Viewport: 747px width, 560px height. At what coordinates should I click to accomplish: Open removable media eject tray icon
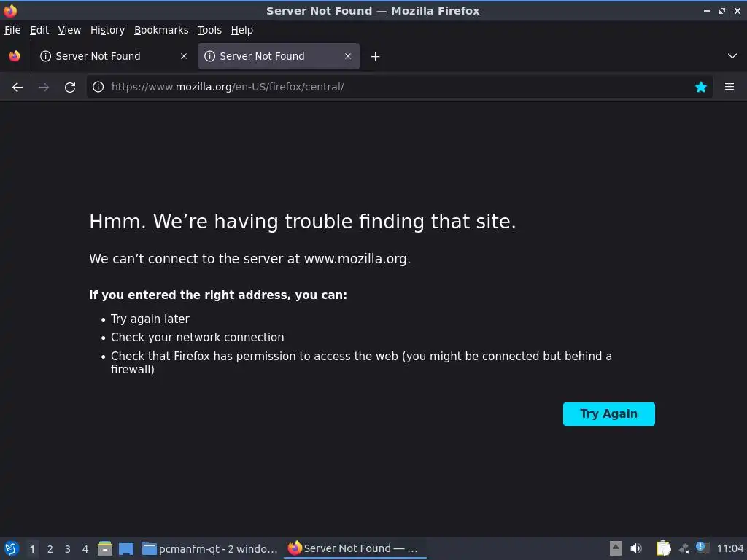[615, 548]
